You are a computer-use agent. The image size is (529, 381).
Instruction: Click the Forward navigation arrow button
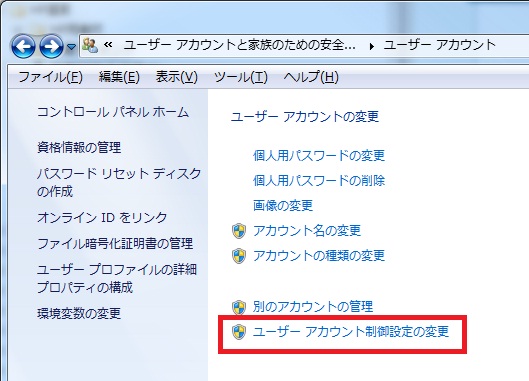click(x=52, y=46)
